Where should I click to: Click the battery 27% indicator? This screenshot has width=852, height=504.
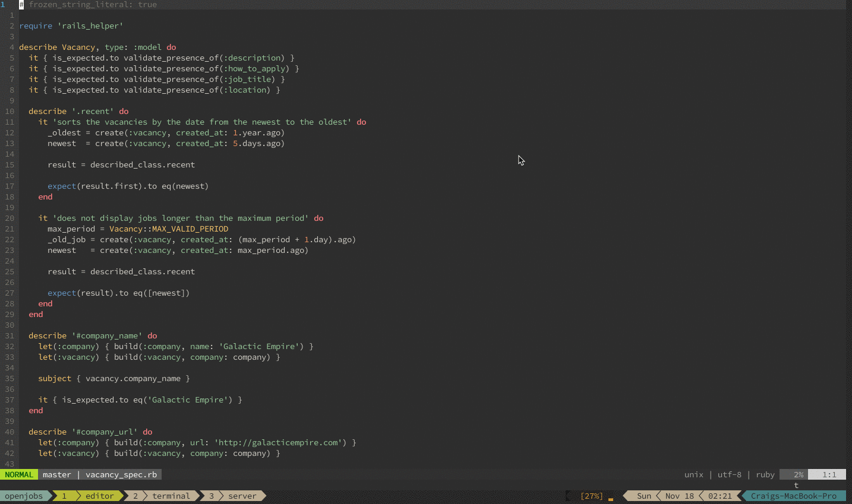click(x=592, y=496)
